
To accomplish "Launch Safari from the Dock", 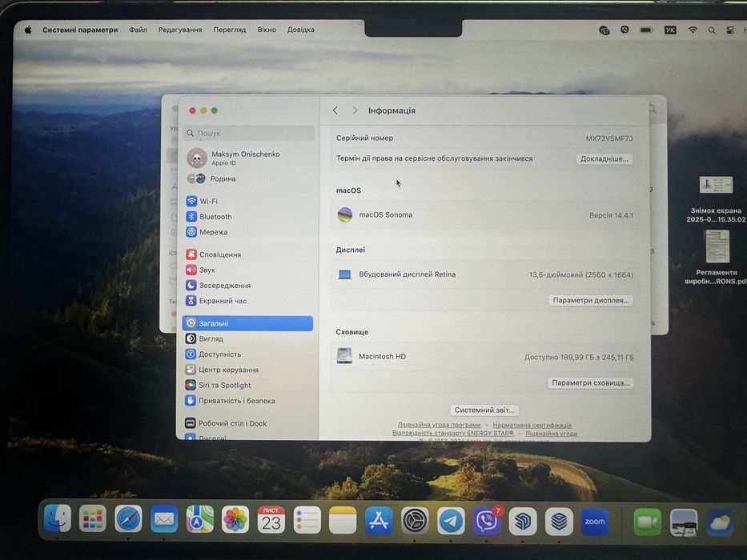I will (128, 519).
